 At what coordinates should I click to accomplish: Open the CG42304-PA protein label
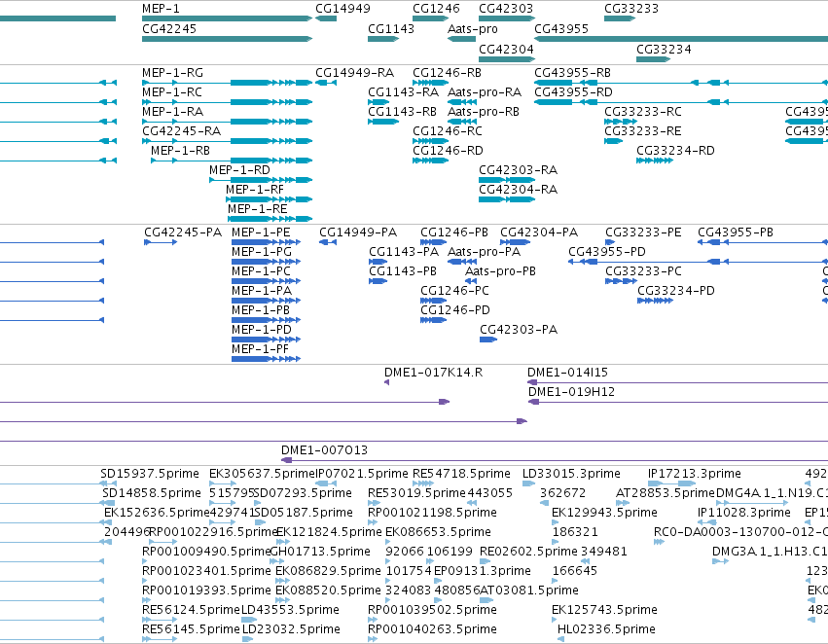[x=539, y=233]
